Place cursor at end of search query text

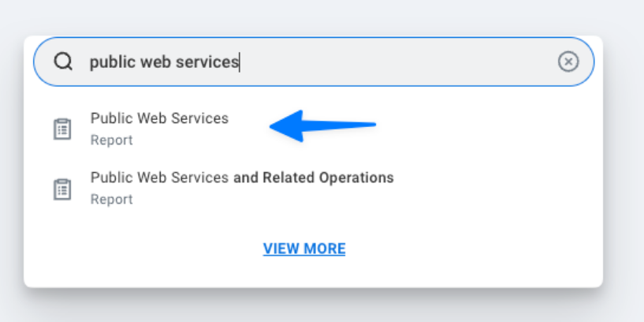click(x=239, y=62)
